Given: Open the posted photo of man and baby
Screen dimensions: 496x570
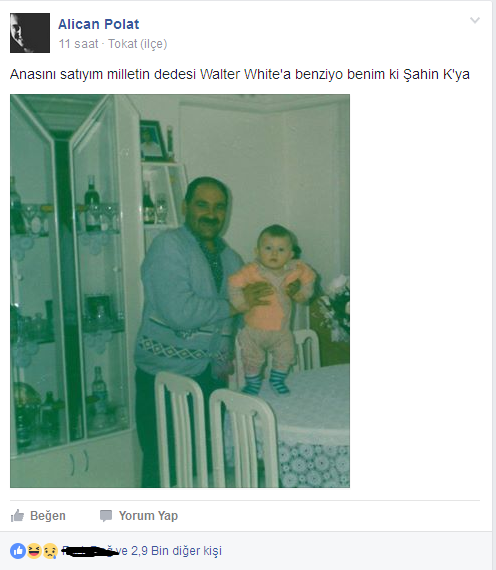Looking at the screenshot, I should click(180, 291).
